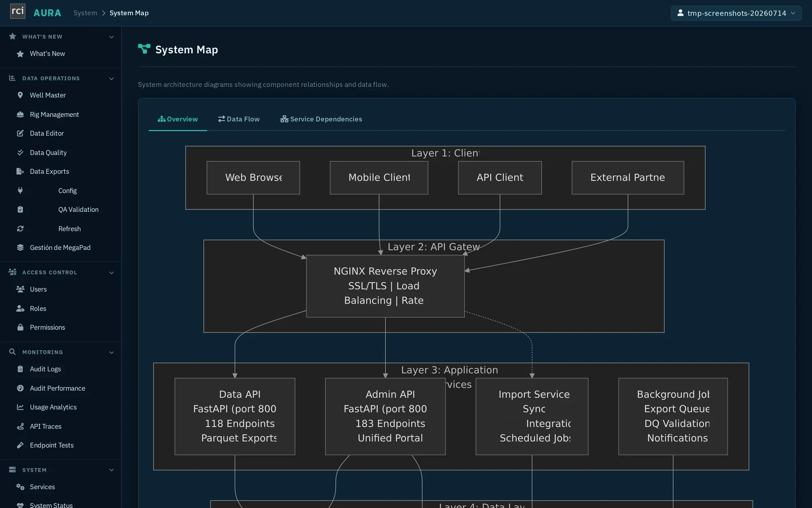
Task: Click the System breadcrumb link
Action: (85, 13)
